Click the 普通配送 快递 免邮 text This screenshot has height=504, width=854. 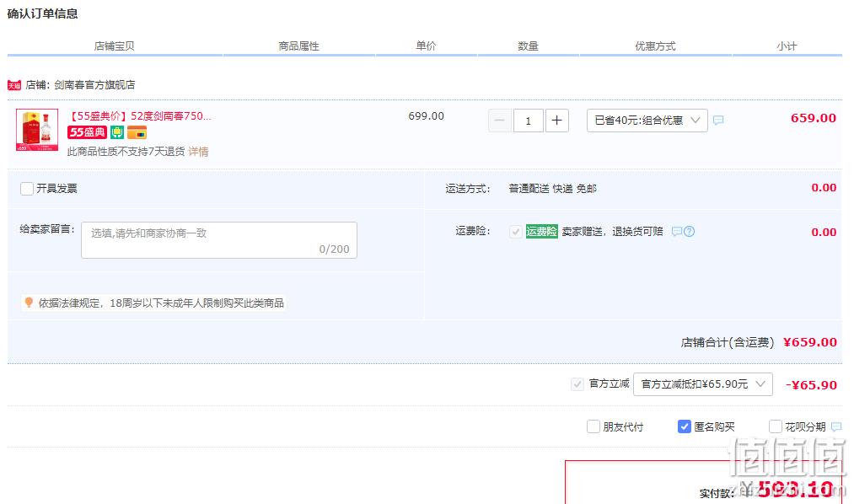[553, 189]
